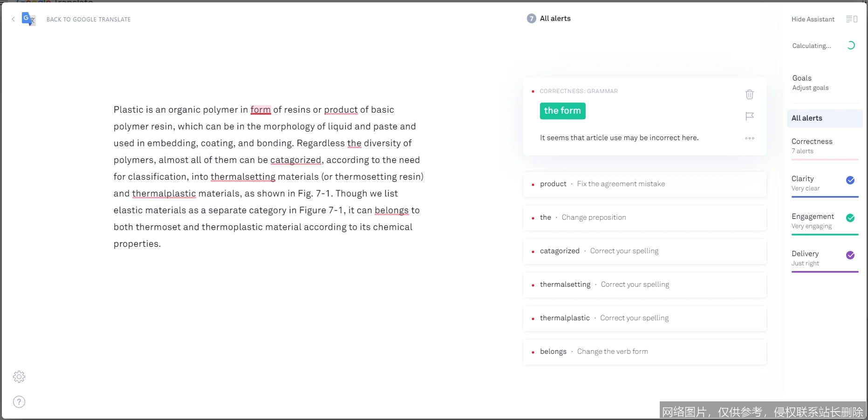Screen dimensions: 868x420
Task: Flag the 'the form' suggestion
Action: point(749,116)
